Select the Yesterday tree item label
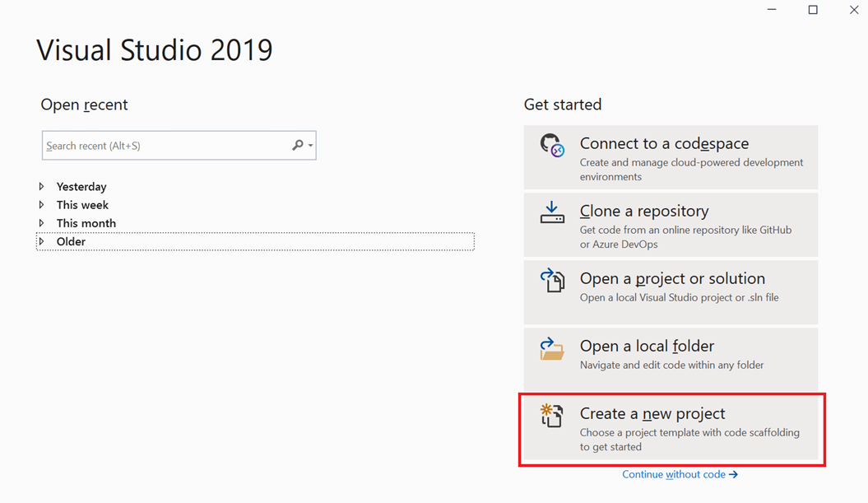The width and height of the screenshot is (868, 503). tap(81, 187)
